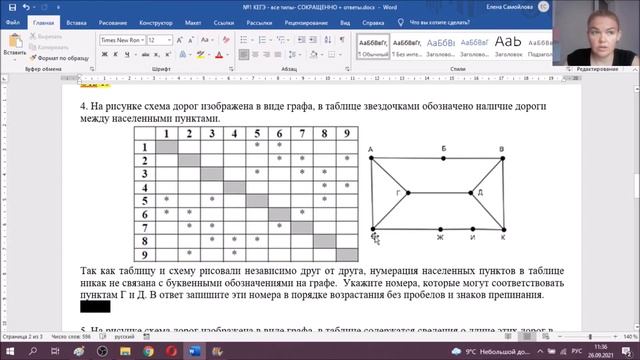Sort text A to Z icon
Screen dimensions: 640x360
pyautogui.click(x=328, y=40)
